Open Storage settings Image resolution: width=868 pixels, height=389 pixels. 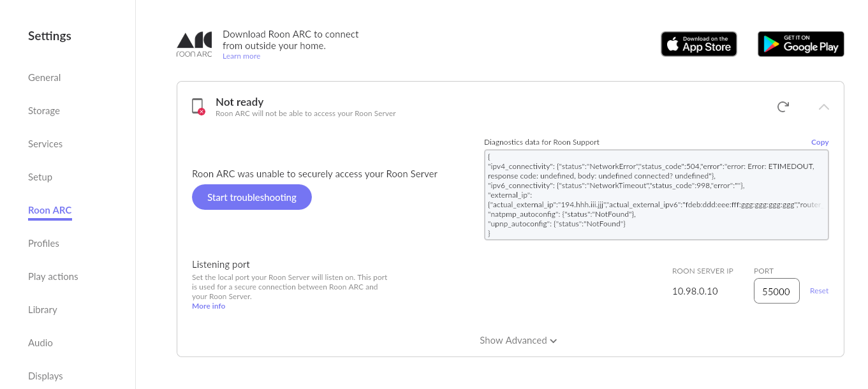click(x=44, y=111)
